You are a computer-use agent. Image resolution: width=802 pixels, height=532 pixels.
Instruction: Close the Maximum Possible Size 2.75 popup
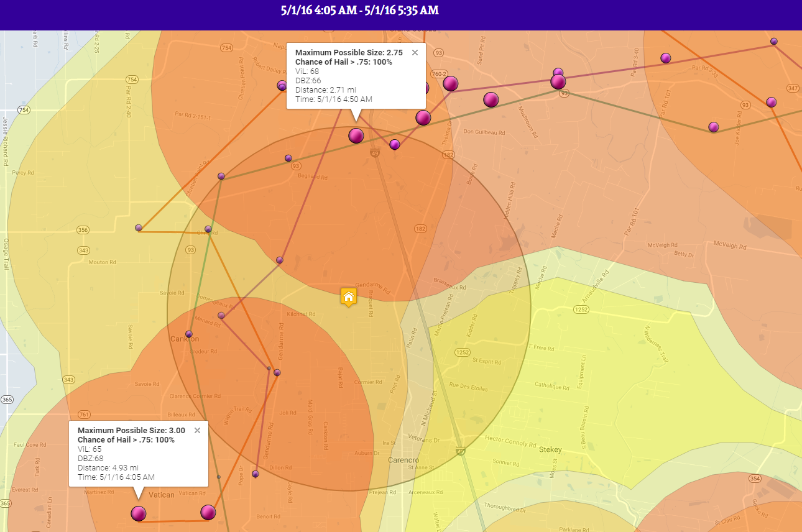(415, 53)
